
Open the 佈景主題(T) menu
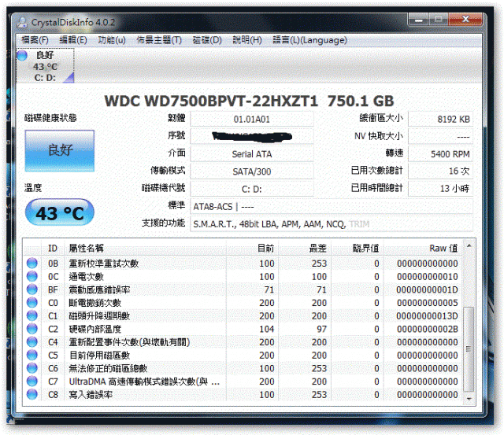coord(159,40)
